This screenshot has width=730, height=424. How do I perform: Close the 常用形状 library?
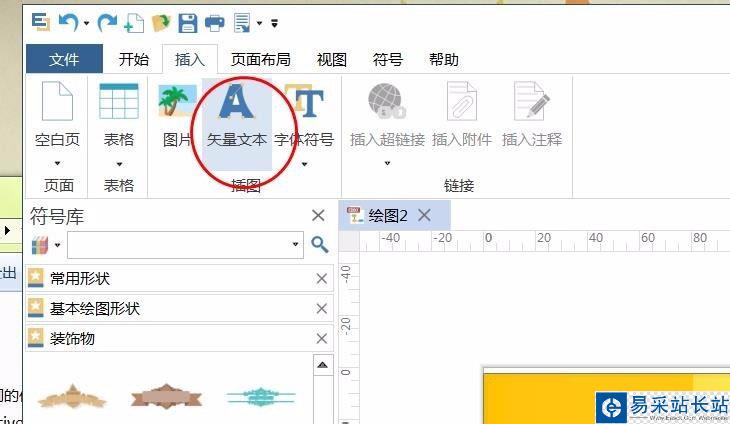click(322, 279)
